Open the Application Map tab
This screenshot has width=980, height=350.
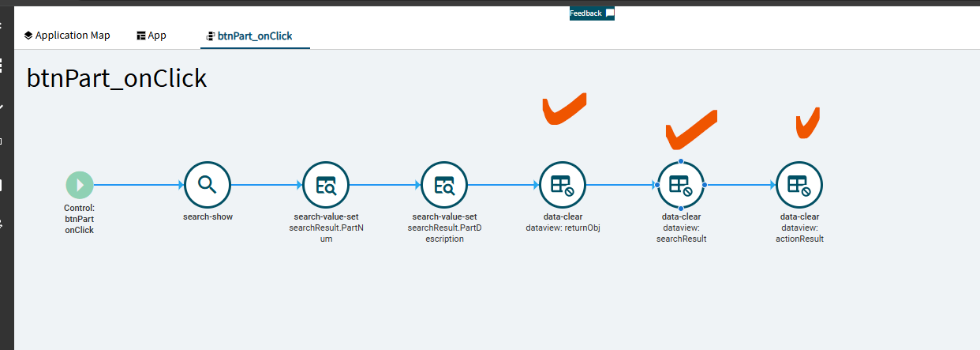[67, 36]
